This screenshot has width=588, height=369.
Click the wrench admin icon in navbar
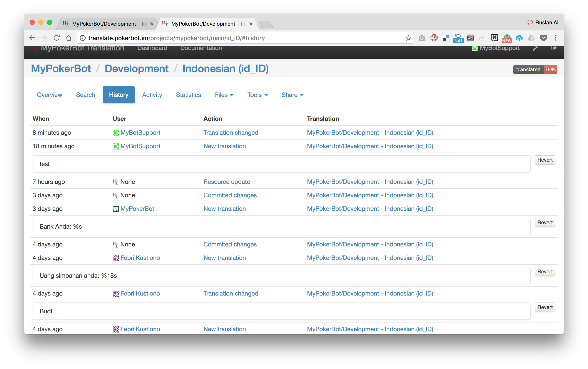tap(536, 48)
